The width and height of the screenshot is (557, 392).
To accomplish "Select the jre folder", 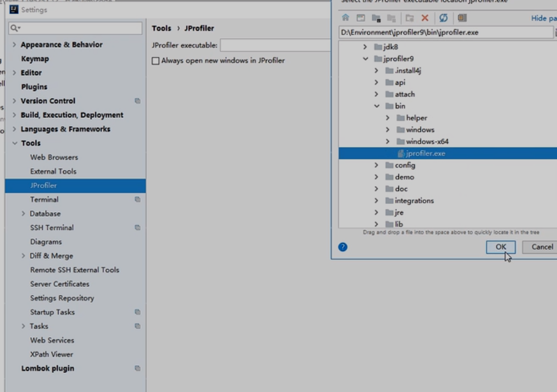I will [399, 212].
